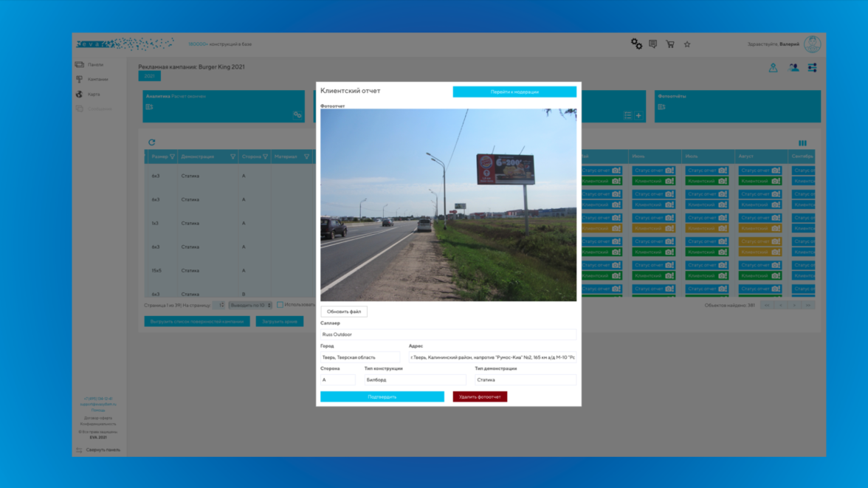Viewport: 868px width, 488px height.
Task: Open yellow Клиентский for Июль in 1x3 row
Action: 706,228
